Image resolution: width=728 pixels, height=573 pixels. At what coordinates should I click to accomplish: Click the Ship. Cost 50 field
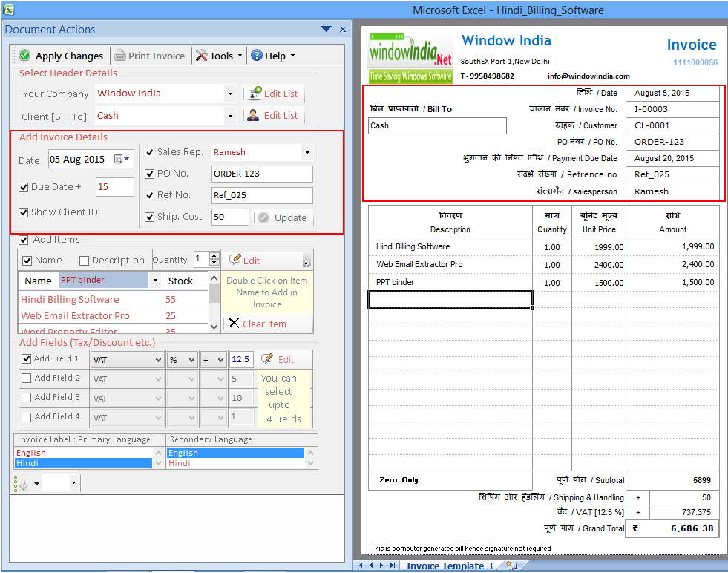(230, 217)
